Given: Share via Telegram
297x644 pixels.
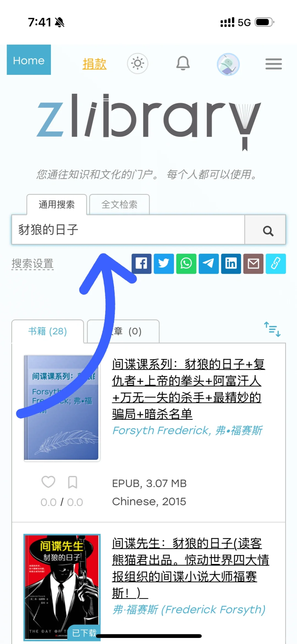Looking at the screenshot, I should pos(209,264).
